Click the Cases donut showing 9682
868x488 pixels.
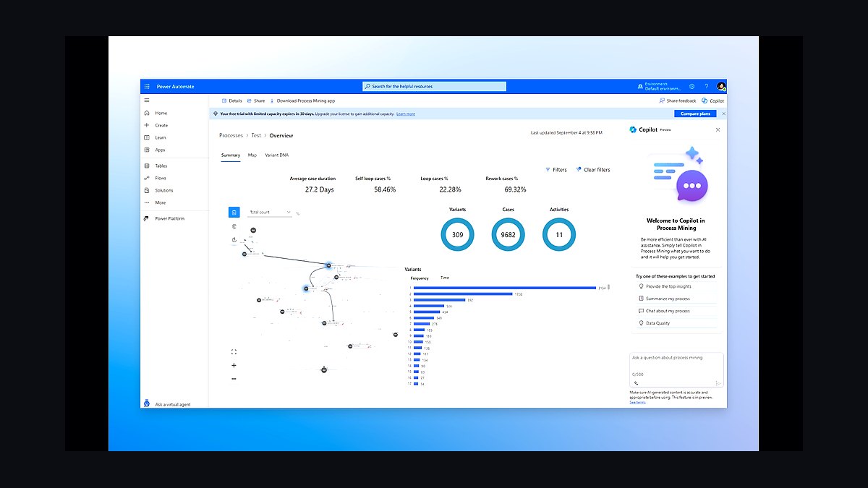pyautogui.click(x=508, y=235)
